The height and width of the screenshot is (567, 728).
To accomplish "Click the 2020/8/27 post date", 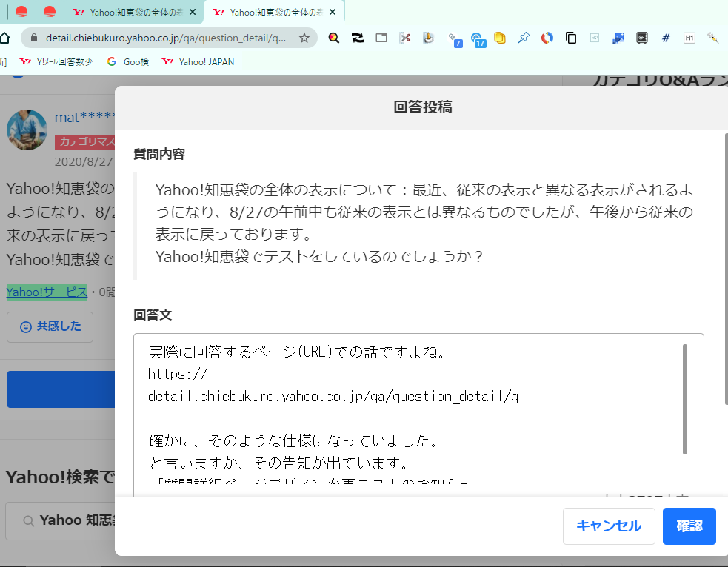I will click(x=84, y=161).
